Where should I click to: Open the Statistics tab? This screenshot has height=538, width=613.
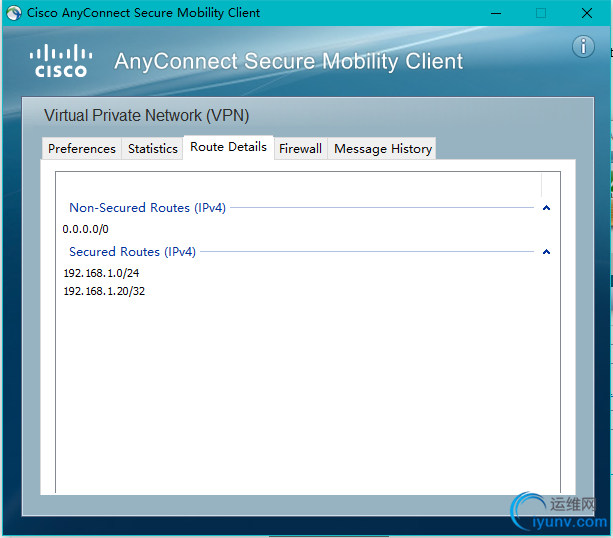[x=153, y=149]
